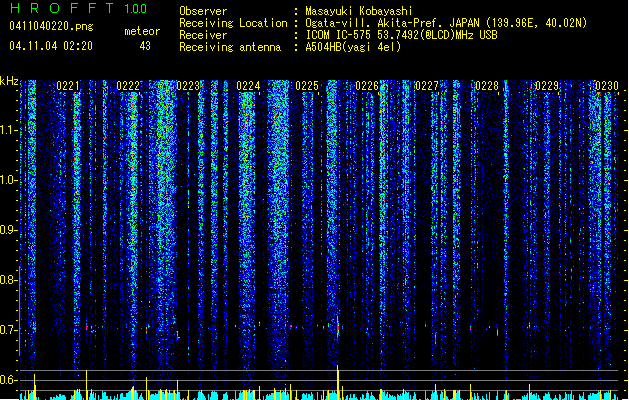Click the 0221 time marker
Image resolution: width=629 pixels, height=400 pixels.
click(68, 86)
